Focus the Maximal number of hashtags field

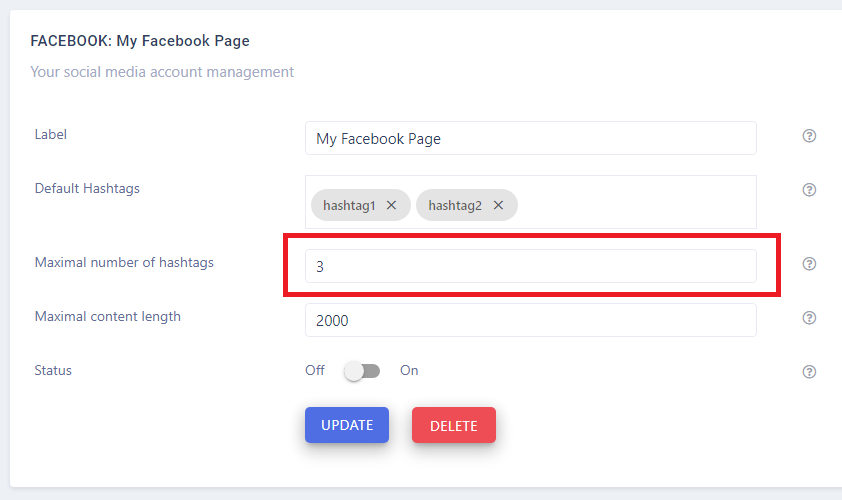click(531, 266)
